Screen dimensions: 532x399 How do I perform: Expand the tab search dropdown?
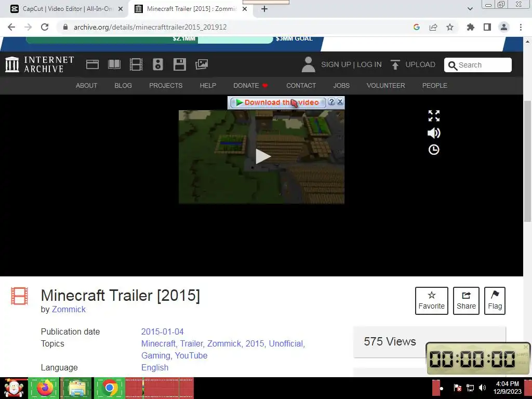pos(470,9)
